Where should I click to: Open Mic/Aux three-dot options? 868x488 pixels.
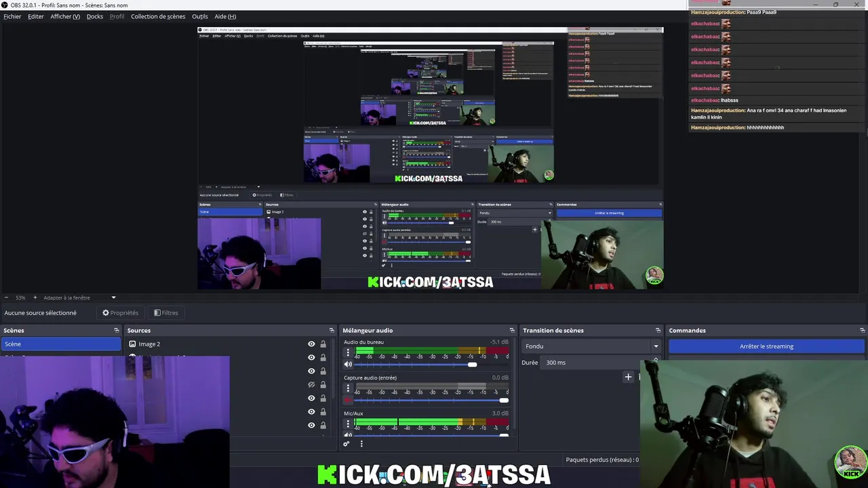coord(348,424)
